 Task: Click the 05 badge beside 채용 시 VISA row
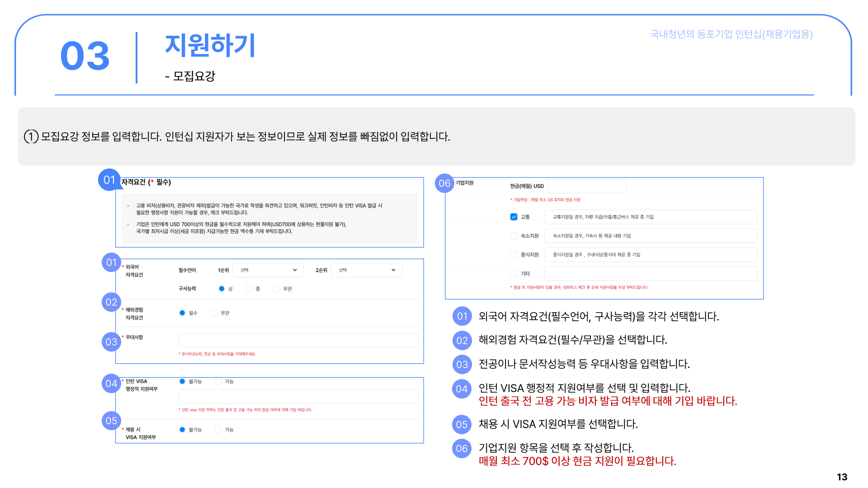point(111,421)
